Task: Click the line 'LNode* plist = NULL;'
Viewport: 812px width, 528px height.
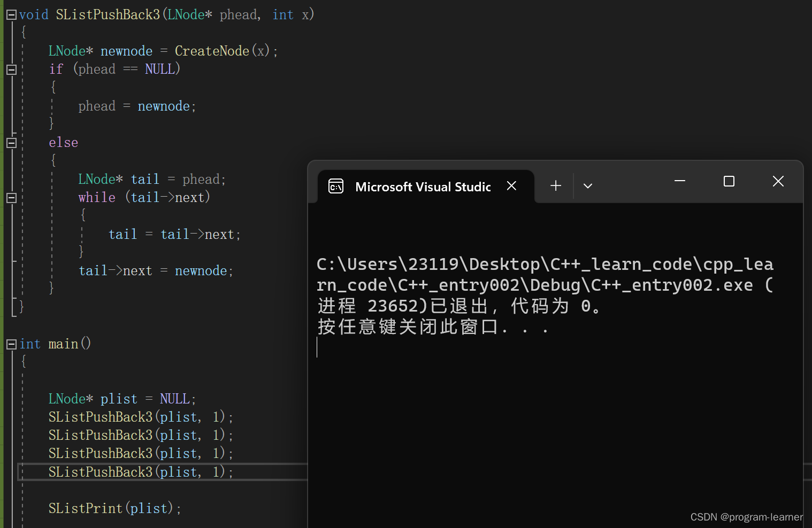Action: [122, 399]
